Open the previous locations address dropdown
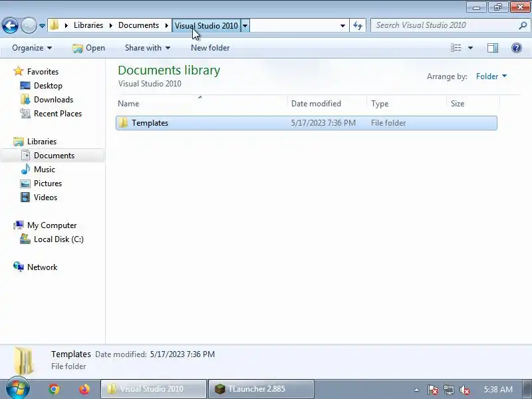This screenshot has width=532, height=399. (342, 26)
